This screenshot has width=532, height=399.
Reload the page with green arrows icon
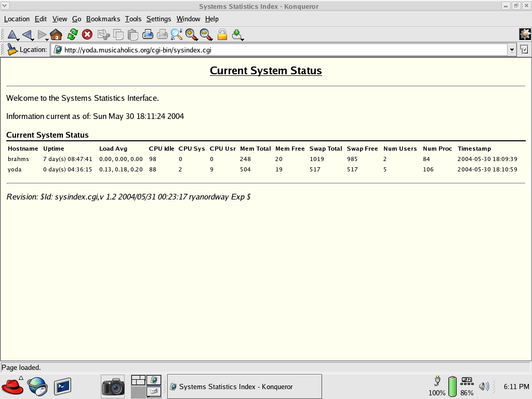(73, 35)
